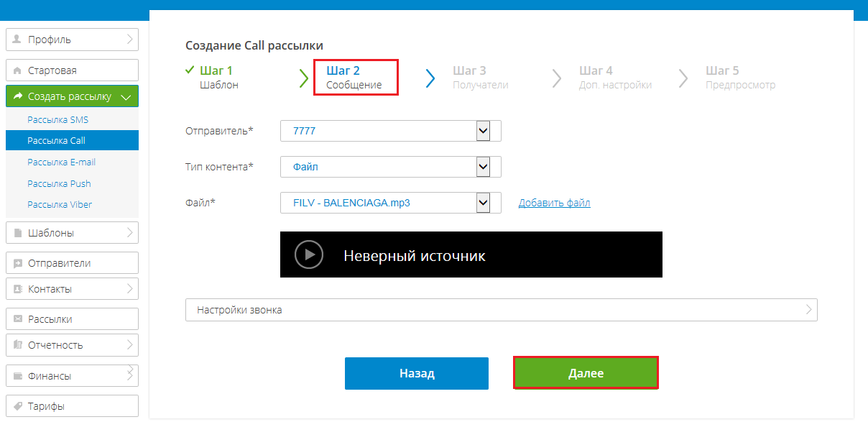The image size is (868, 440).
Task: Open the Файл dropdown arrow
Action: (x=483, y=203)
